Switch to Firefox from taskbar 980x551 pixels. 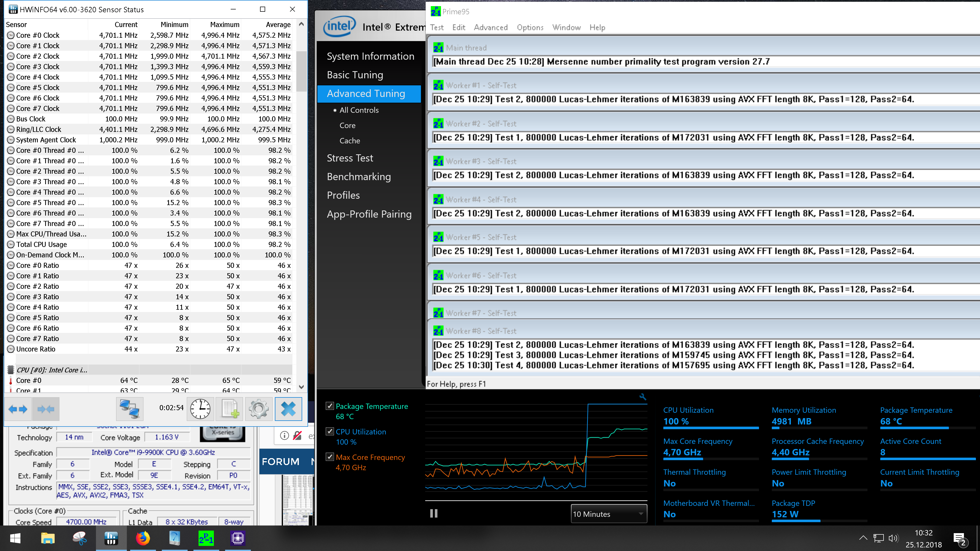(x=143, y=538)
